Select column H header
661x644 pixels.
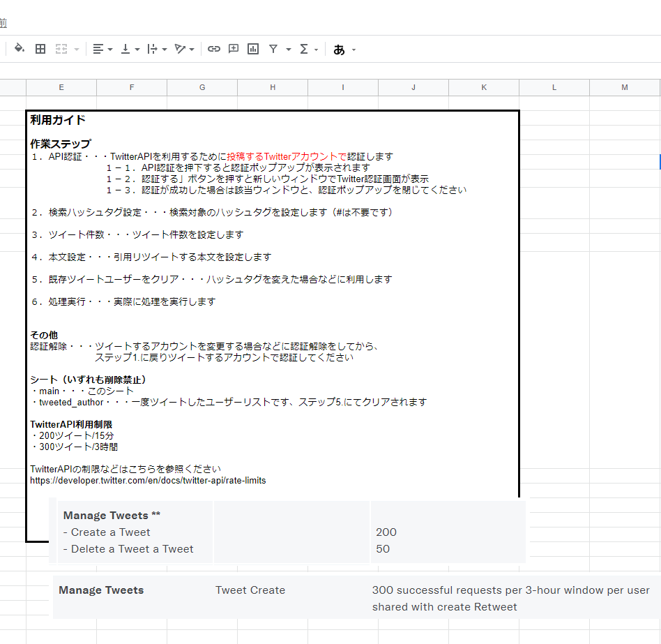273,87
